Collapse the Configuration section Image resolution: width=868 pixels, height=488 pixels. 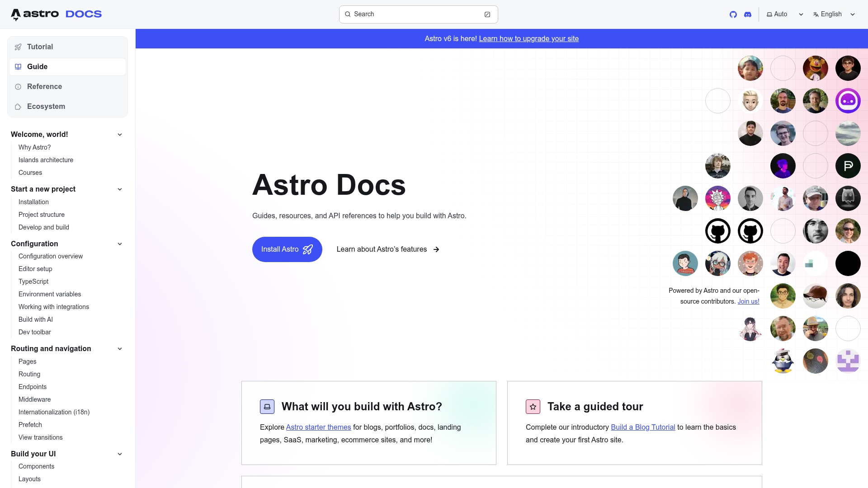coord(120,244)
